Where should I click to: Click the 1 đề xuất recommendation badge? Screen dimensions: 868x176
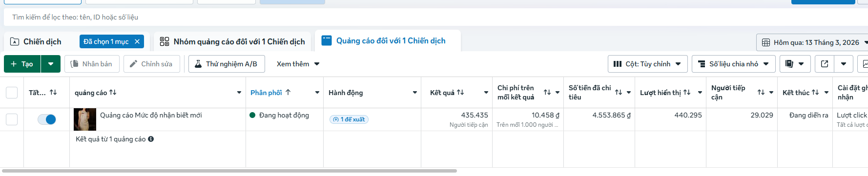[349, 119]
